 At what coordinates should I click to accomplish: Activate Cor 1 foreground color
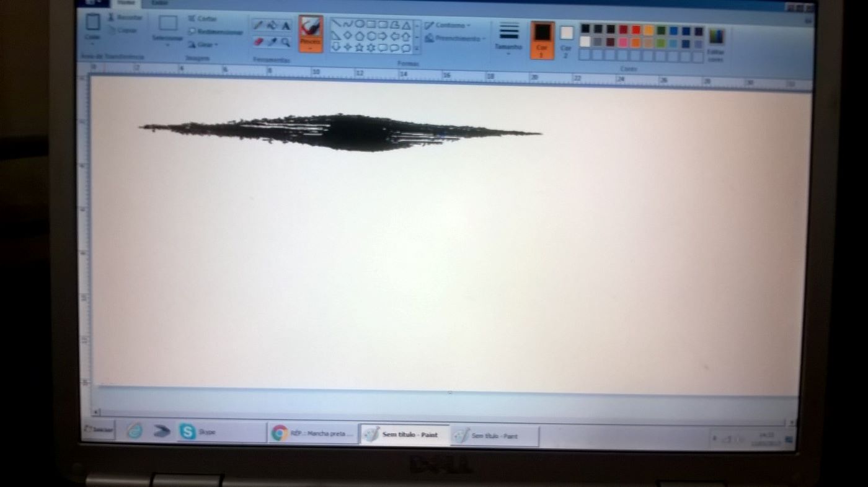pos(542,40)
